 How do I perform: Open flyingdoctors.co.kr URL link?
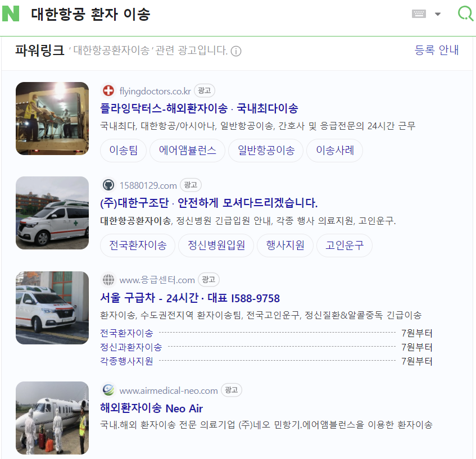155,91
